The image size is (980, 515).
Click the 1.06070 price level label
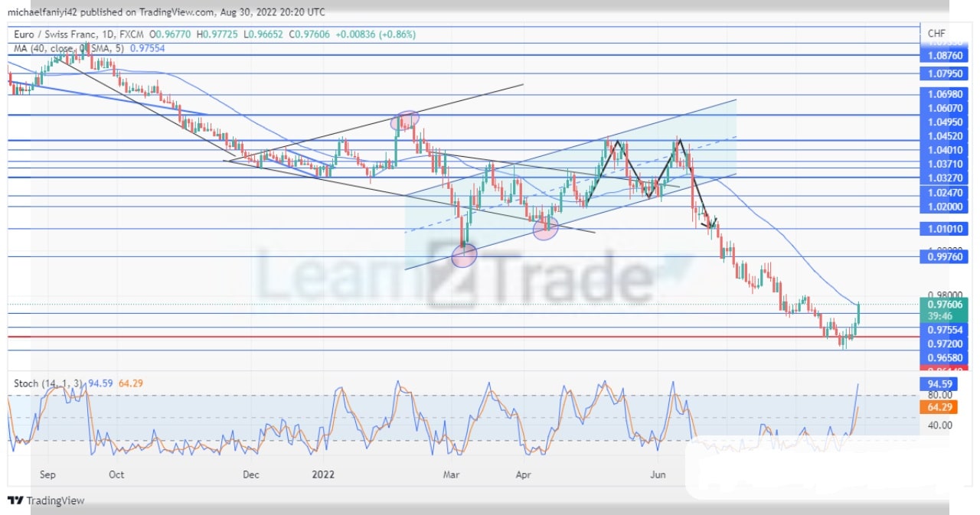point(943,108)
